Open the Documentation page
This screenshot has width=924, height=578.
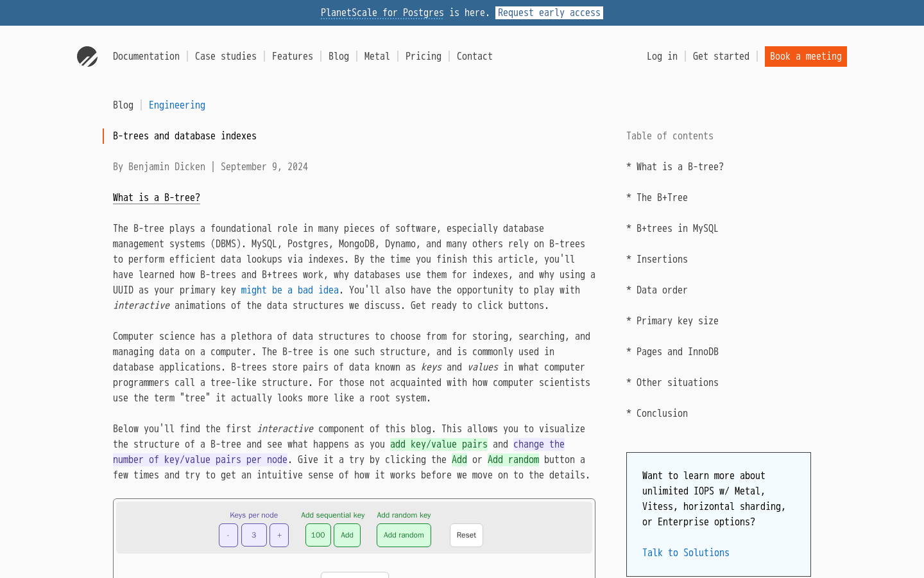(x=146, y=57)
